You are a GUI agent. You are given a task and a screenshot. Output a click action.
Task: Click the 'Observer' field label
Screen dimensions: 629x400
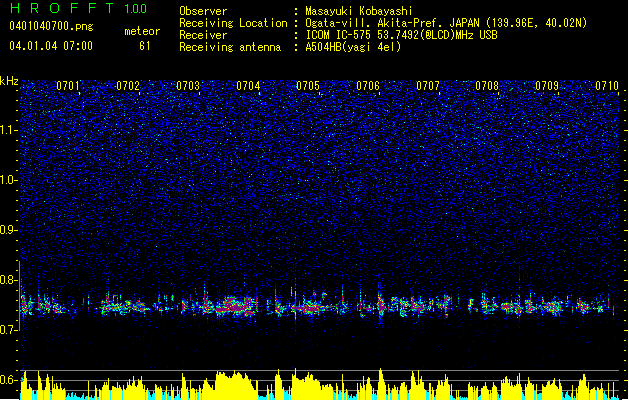[x=203, y=11]
